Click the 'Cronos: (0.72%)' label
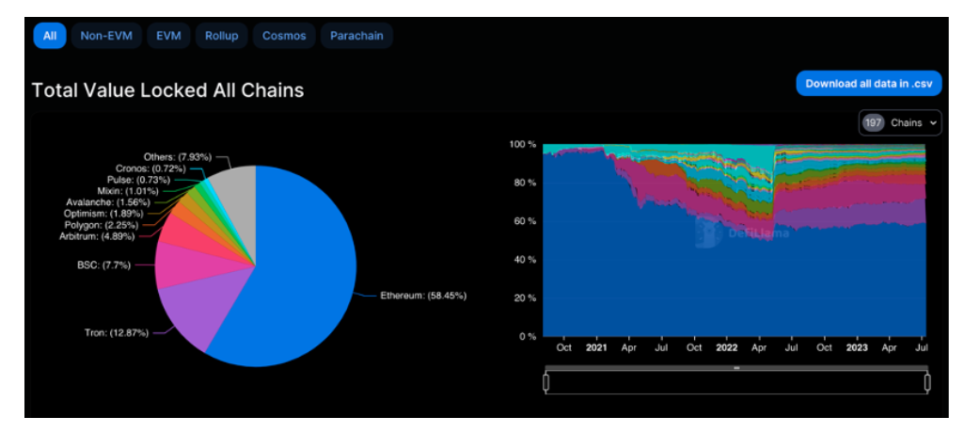 click(x=150, y=168)
